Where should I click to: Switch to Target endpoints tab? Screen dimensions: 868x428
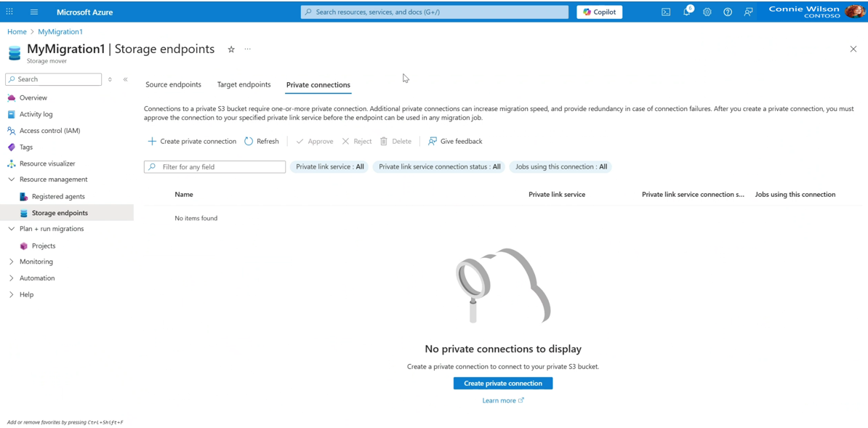244,85
